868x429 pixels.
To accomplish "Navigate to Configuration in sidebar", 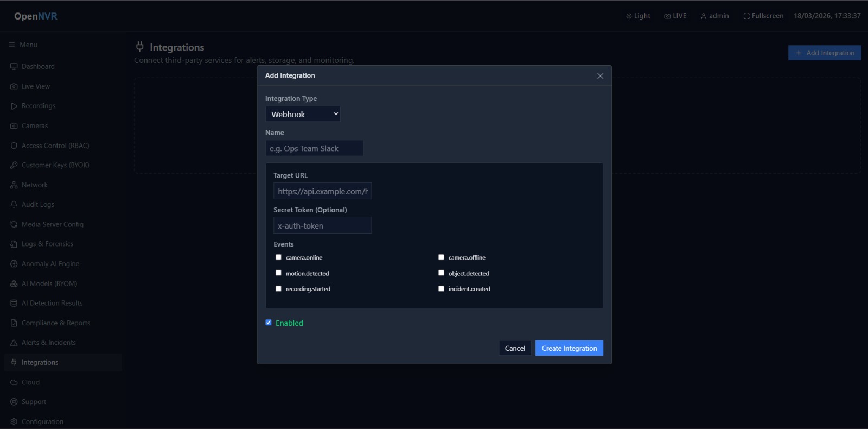I will (x=63, y=422).
